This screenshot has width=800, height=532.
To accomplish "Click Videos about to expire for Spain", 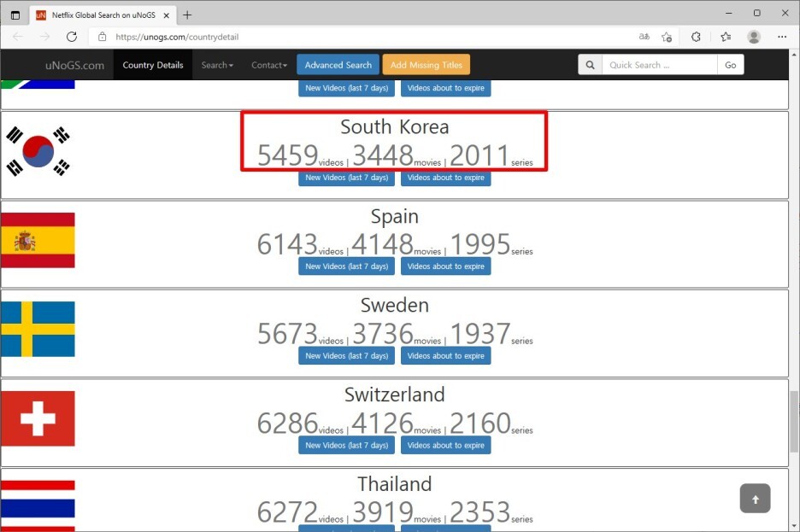I will pos(446,266).
